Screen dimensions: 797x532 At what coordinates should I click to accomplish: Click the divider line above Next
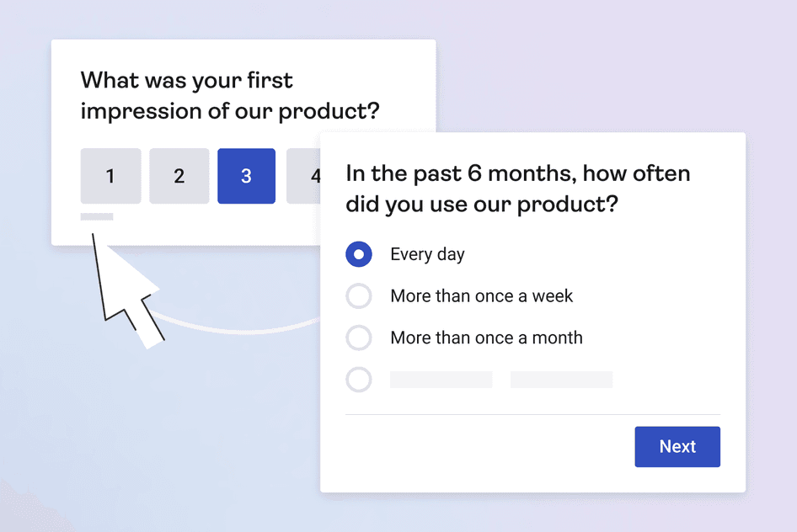point(532,414)
